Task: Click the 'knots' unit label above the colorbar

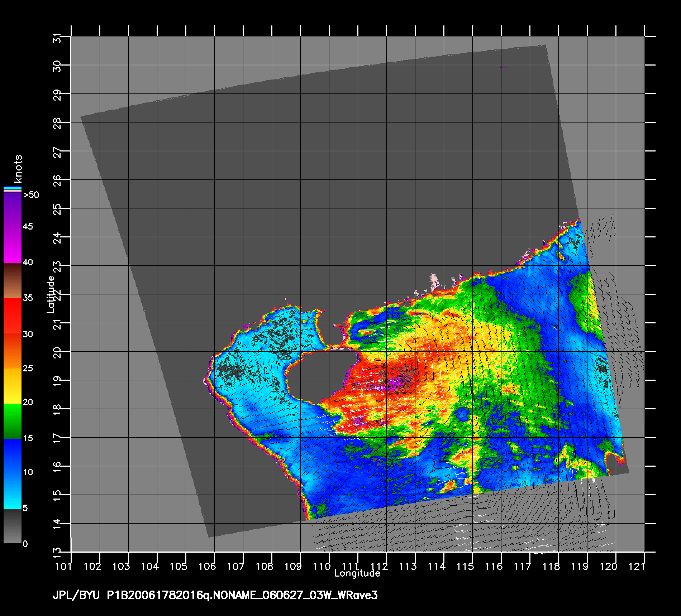Action: pyautogui.click(x=18, y=169)
